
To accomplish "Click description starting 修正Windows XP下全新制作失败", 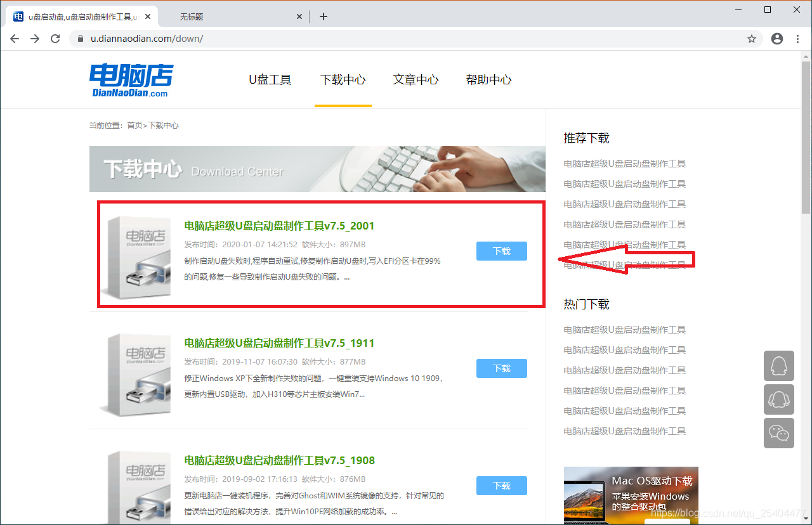I will 313,386.
